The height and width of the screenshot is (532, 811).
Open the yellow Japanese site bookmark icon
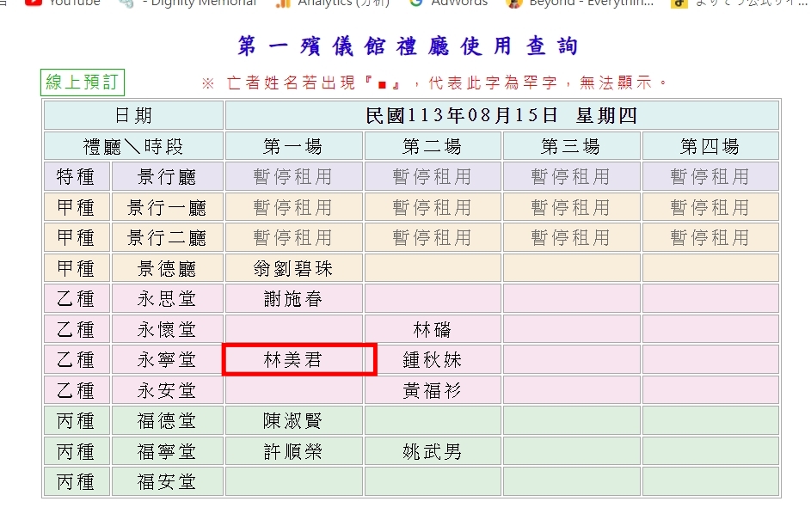pyautogui.click(x=679, y=3)
